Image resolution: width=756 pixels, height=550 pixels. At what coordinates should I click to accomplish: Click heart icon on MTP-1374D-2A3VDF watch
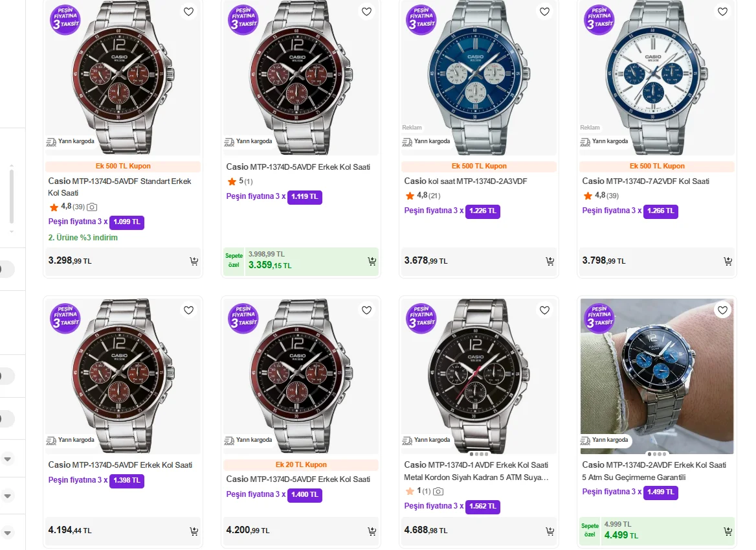[544, 12]
